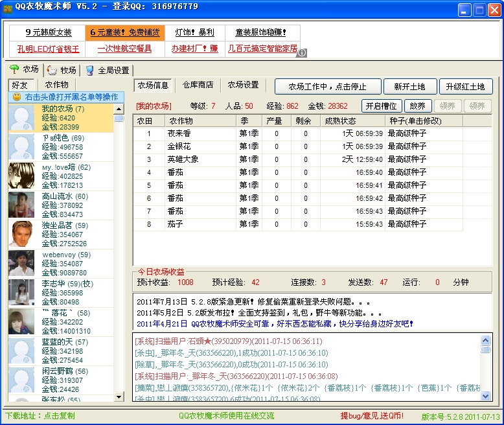Click the 农作物 column header
504x425 pixels.
(201, 121)
